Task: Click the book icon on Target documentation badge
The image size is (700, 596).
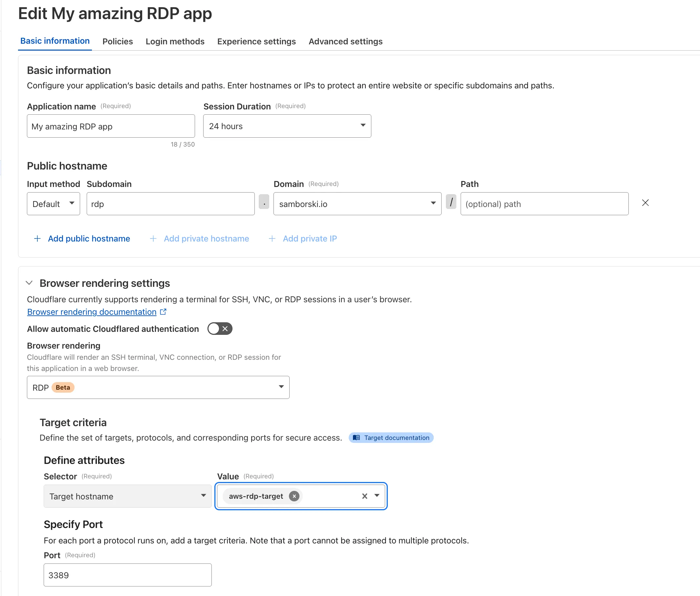Action: pyautogui.click(x=357, y=438)
